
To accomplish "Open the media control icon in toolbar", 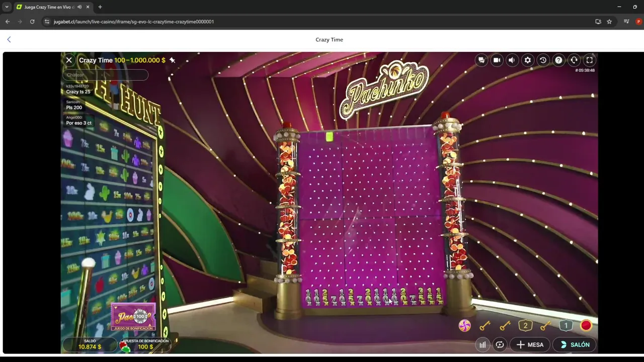I will [626, 22].
